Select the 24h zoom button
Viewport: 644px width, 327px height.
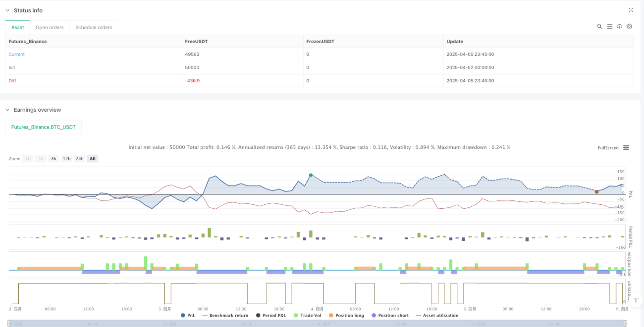tap(79, 158)
